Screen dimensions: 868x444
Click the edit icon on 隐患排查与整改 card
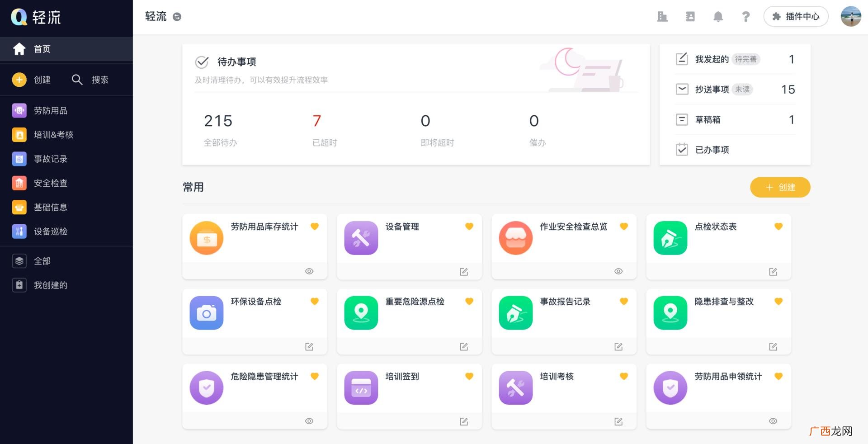coord(773,347)
